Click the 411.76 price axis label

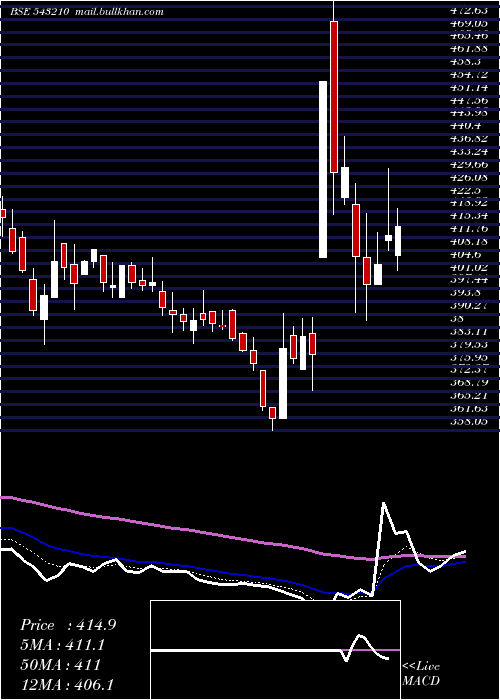pos(468,229)
